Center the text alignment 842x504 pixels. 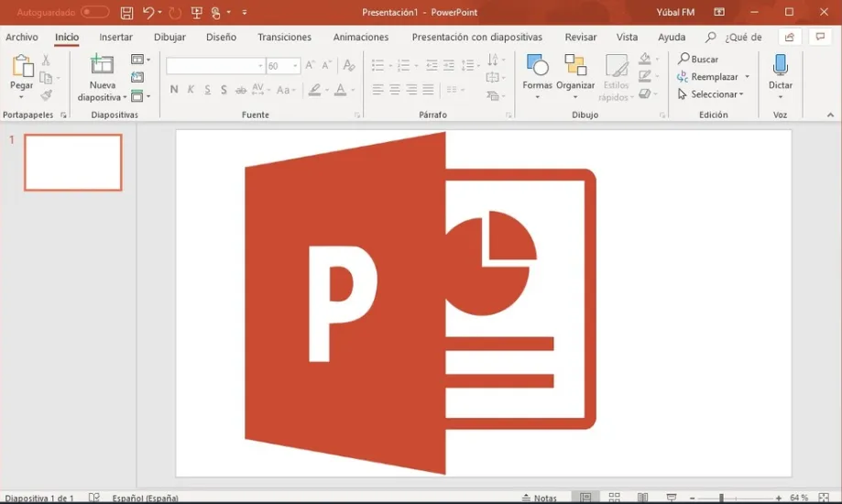pyautogui.click(x=395, y=90)
